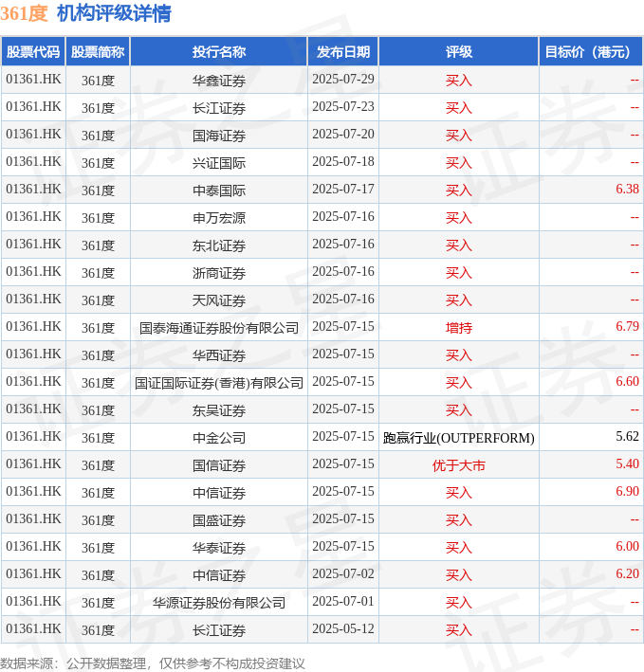644x672 pixels.
Task: Click target price 6.90
Action: (627, 491)
